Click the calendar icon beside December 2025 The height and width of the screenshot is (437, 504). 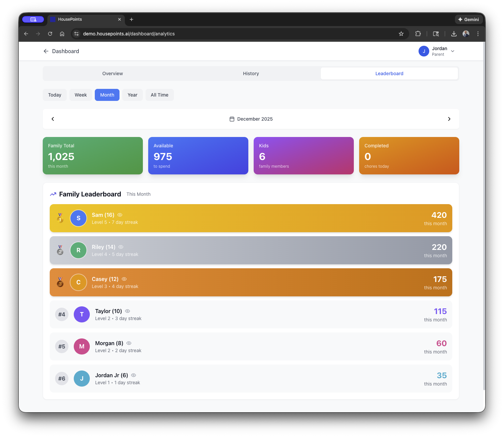(232, 119)
